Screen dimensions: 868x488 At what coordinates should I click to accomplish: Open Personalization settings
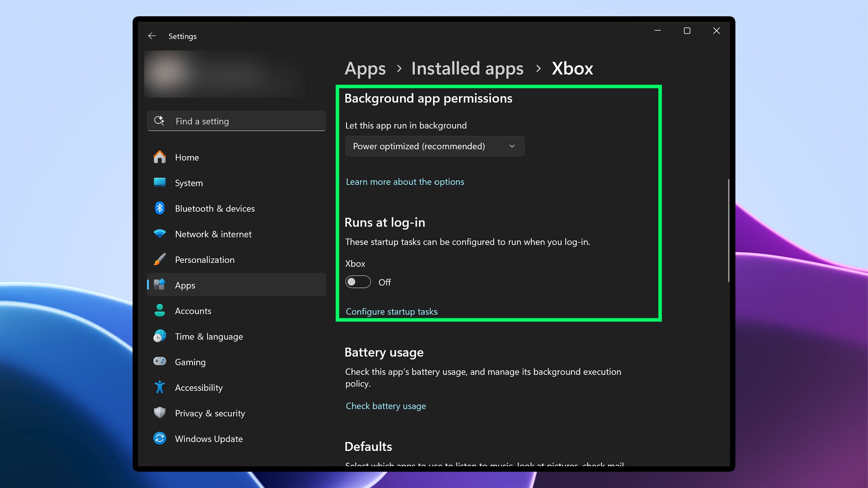pos(236,260)
